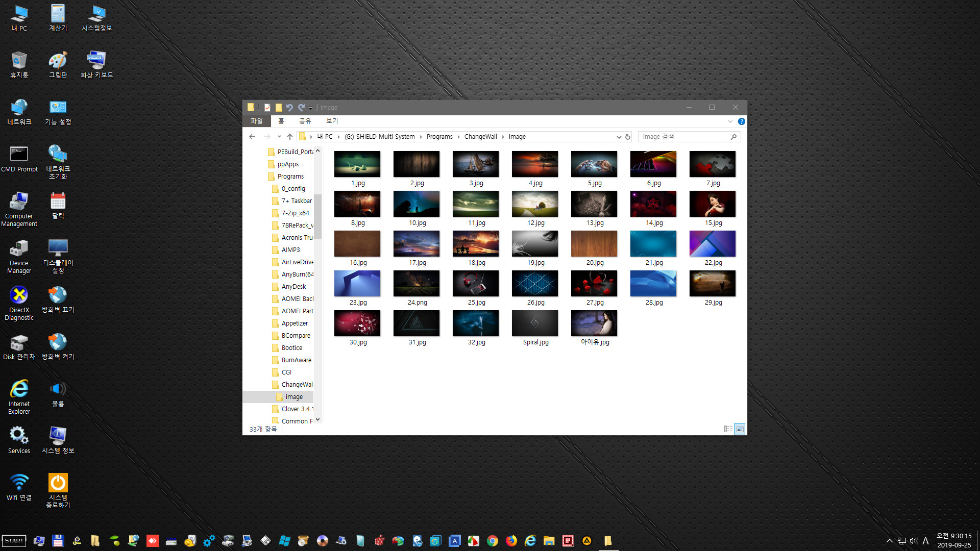
Task: Open Disk 관리자 desktop icon
Action: point(19,346)
